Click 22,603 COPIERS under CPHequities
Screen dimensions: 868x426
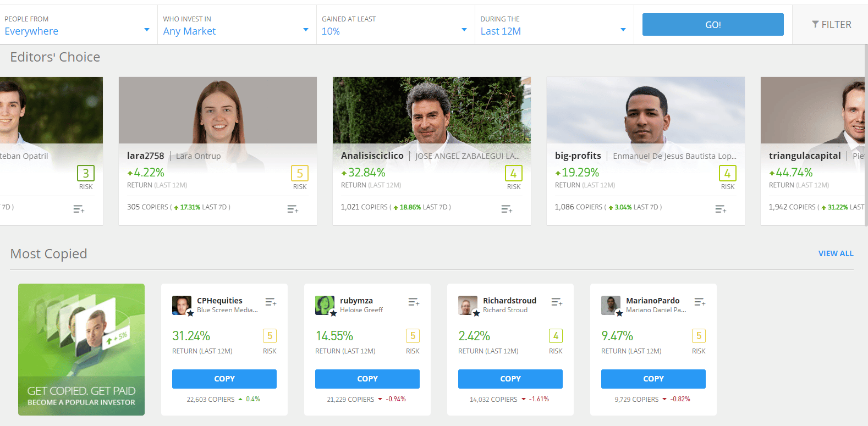click(x=211, y=400)
